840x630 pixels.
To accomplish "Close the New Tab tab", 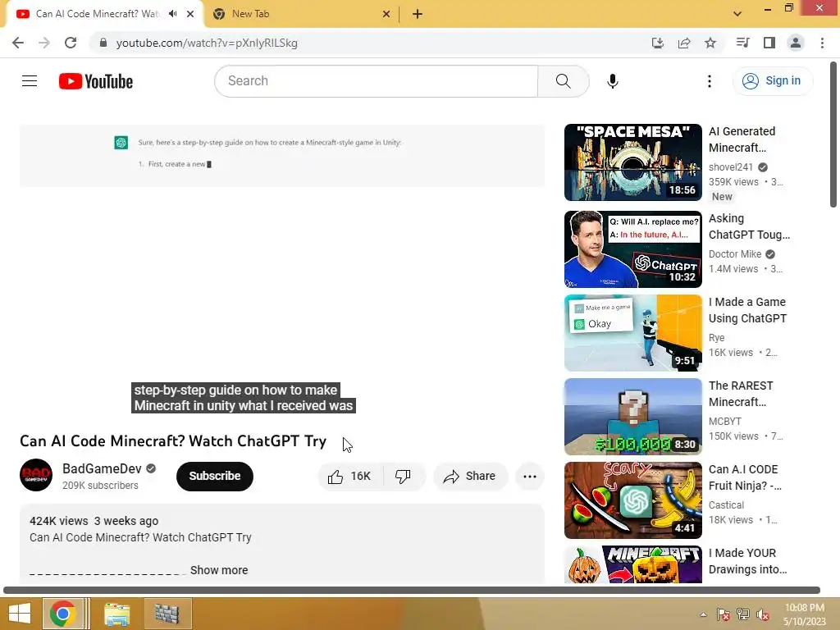I will [386, 14].
